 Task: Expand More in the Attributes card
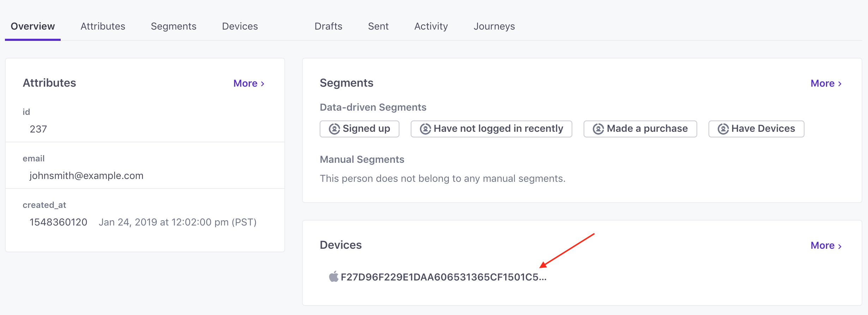[x=249, y=84]
